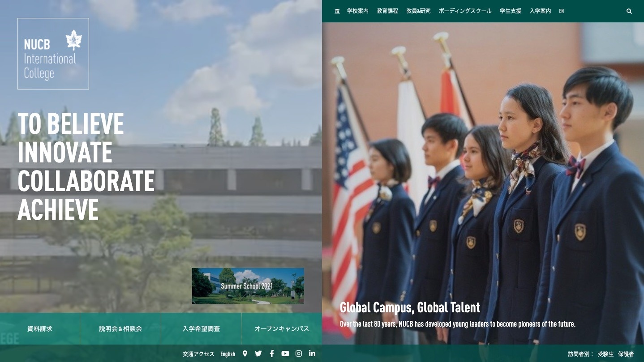Open the Summer School 2021 banner
Viewport: 644px width, 362px height.
click(248, 286)
